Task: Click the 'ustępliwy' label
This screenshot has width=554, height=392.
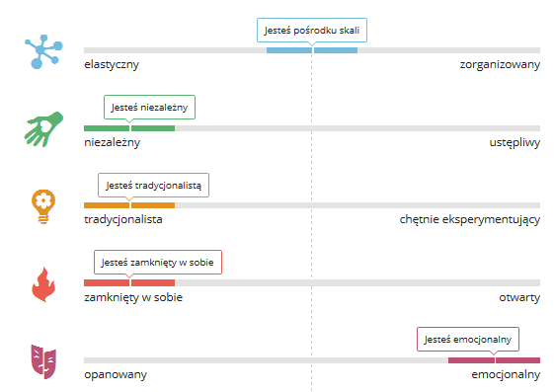Action: tap(514, 142)
